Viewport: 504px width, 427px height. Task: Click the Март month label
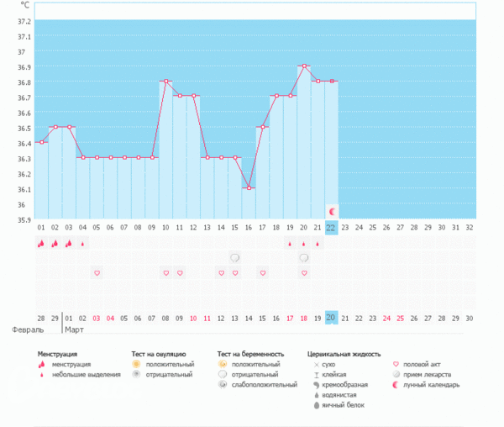[75, 331]
